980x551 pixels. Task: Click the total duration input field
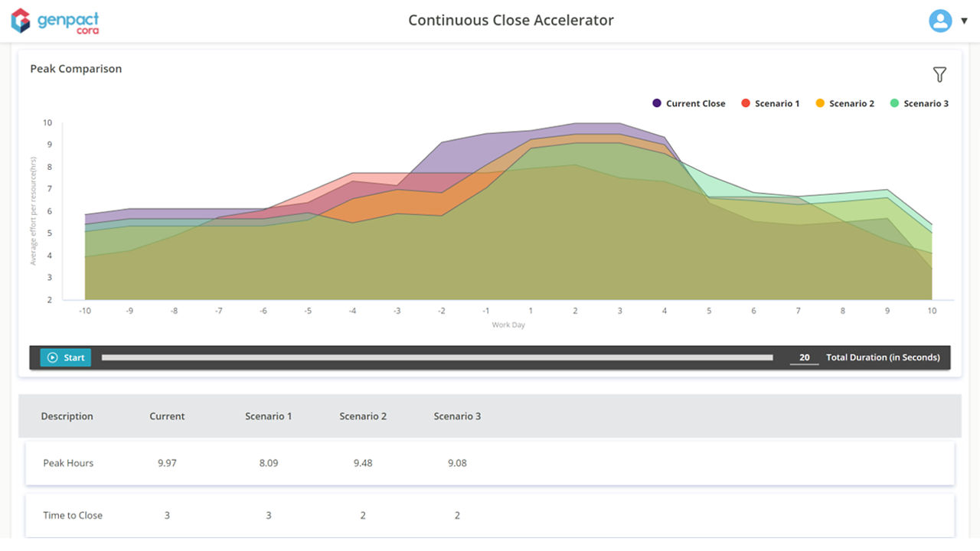tap(804, 357)
